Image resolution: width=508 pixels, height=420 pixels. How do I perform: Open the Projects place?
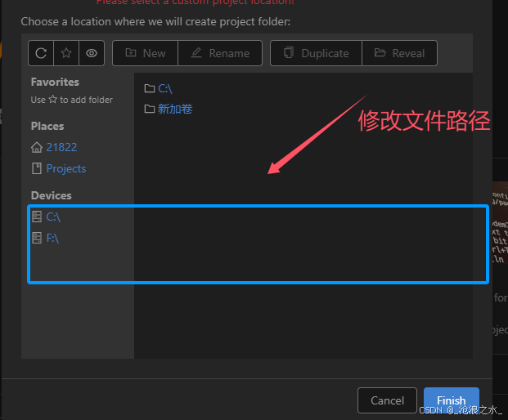pos(66,168)
